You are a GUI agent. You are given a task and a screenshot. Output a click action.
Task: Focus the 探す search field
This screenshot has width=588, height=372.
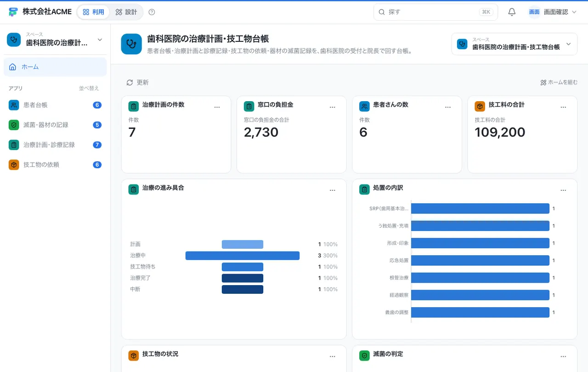tap(435, 12)
